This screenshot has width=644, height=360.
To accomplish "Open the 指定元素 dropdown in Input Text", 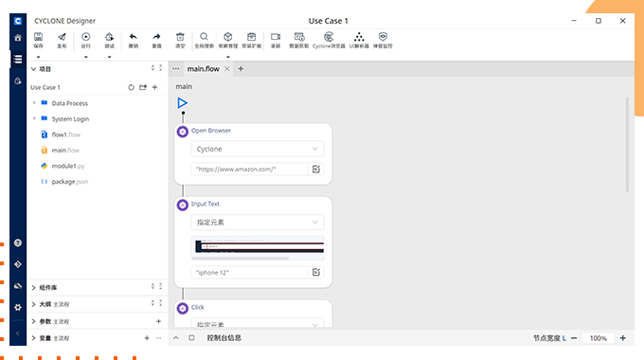I will pyautogui.click(x=257, y=223).
